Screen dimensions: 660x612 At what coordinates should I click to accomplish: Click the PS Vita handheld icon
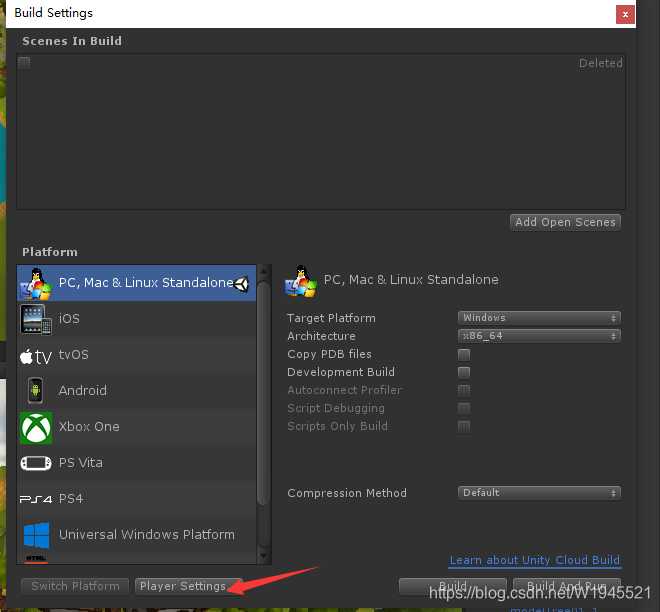pyautogui.click(x=36, y=463)
